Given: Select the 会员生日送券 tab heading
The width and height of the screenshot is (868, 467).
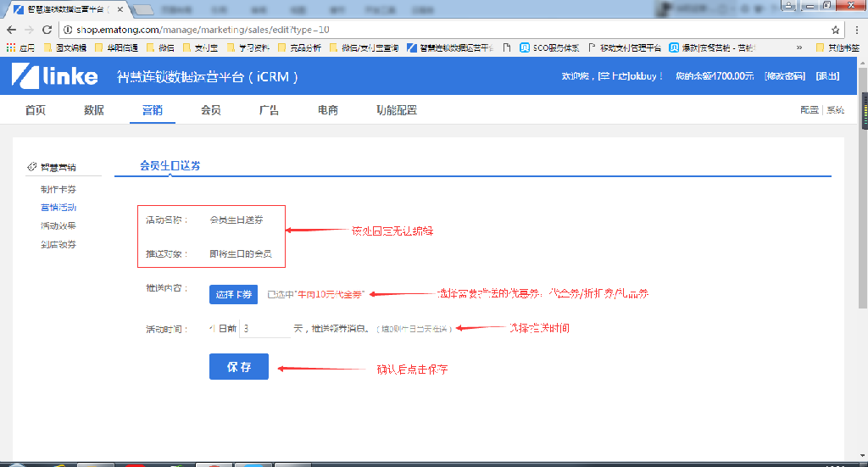Looking at the screenshot, I should pos(170,165).
